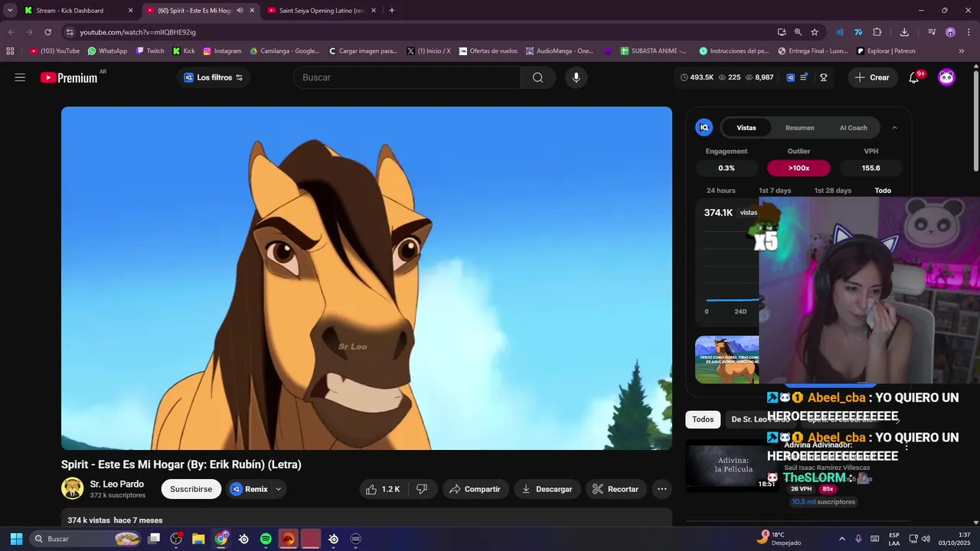Switch to the Resumen tab

[799, 128]
